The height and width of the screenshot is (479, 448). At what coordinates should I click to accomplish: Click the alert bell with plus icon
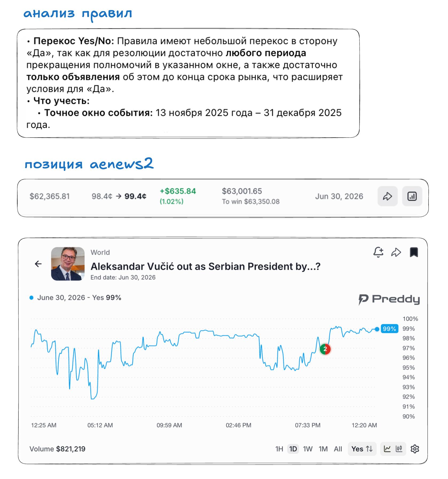pyautogui.click(x=378, y=252)
